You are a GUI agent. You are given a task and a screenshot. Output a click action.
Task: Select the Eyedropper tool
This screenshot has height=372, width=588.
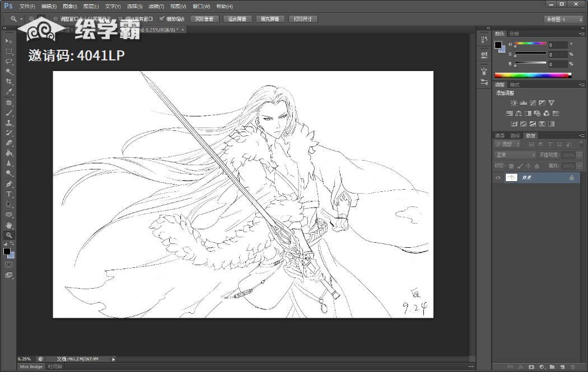coord(9,91)
